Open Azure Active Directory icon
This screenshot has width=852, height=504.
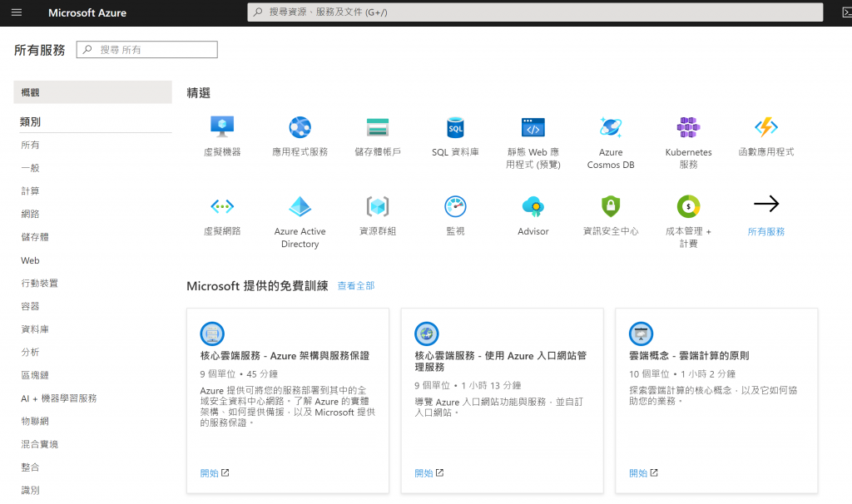point(300,206)
